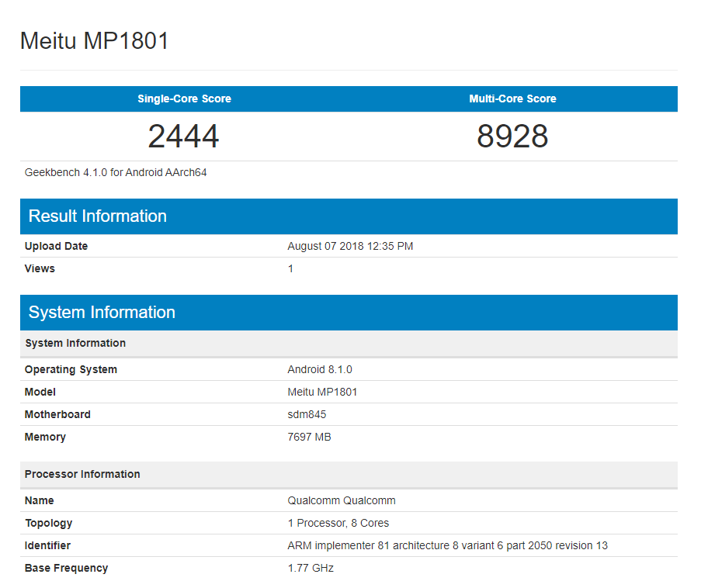The height and width of the screenshot is (588, 701).
Task: Click the System Information section header
Action: (x=101, y=313)
